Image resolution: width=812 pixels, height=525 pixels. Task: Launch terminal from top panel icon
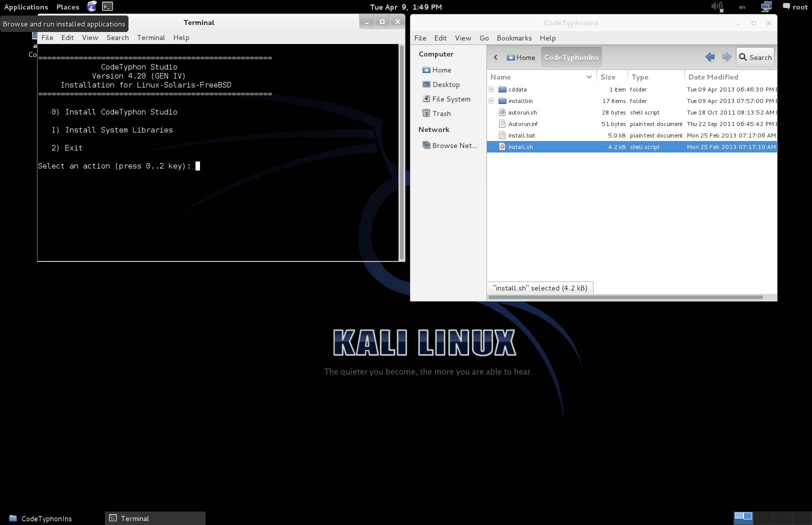click(107, 6)
